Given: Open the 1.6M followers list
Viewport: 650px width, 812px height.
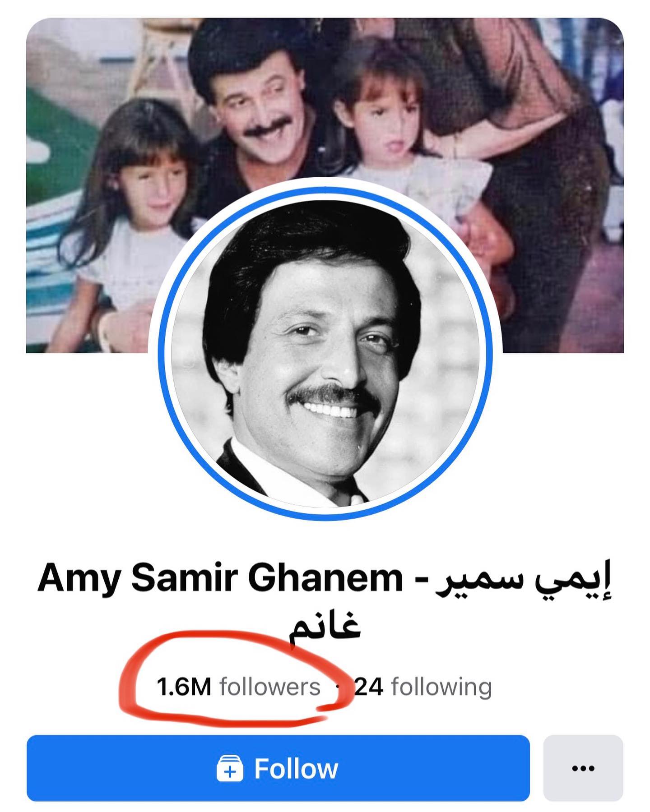Looking at the screenshot, I should pyautogui.click(x=238, y=687).
